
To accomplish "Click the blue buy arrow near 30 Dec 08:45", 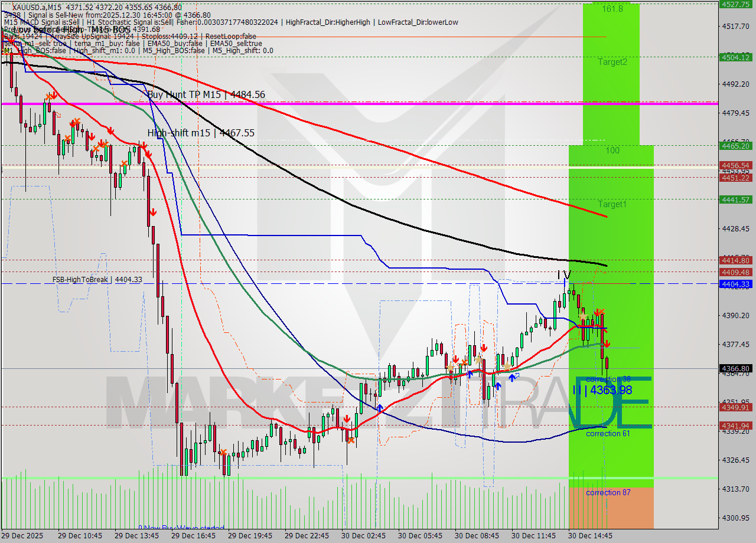I will tap(470, 374).
